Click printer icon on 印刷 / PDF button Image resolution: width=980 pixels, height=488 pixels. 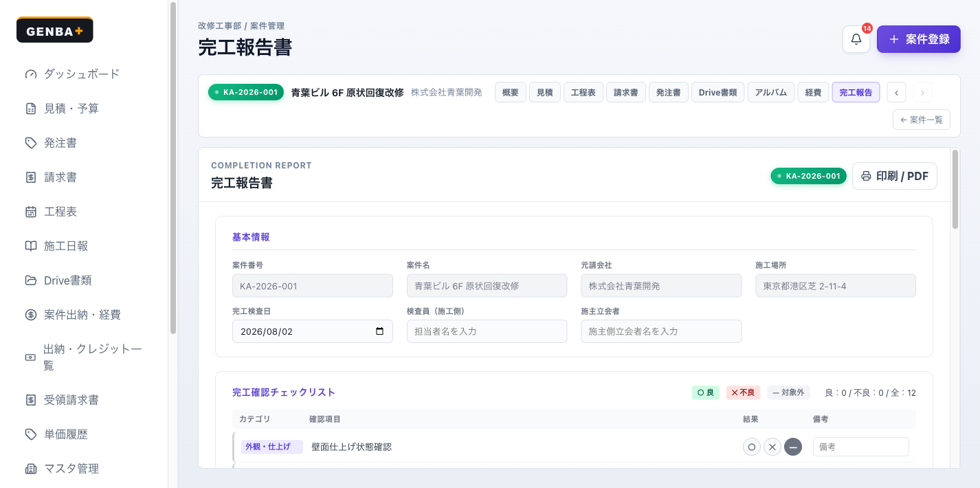pyautogui.click(x=867, y=176)
